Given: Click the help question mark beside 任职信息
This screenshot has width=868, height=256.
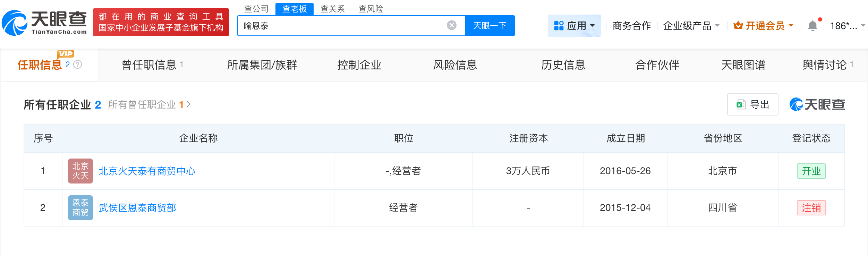Looking at the screenshot, I should [x=78, y=65].
